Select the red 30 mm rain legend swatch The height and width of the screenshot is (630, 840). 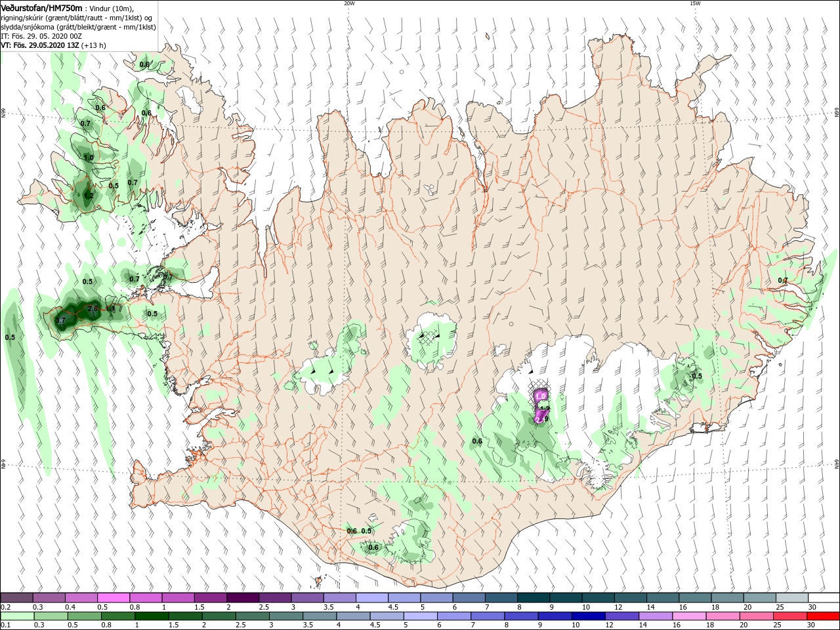click(x=824, y=617)
